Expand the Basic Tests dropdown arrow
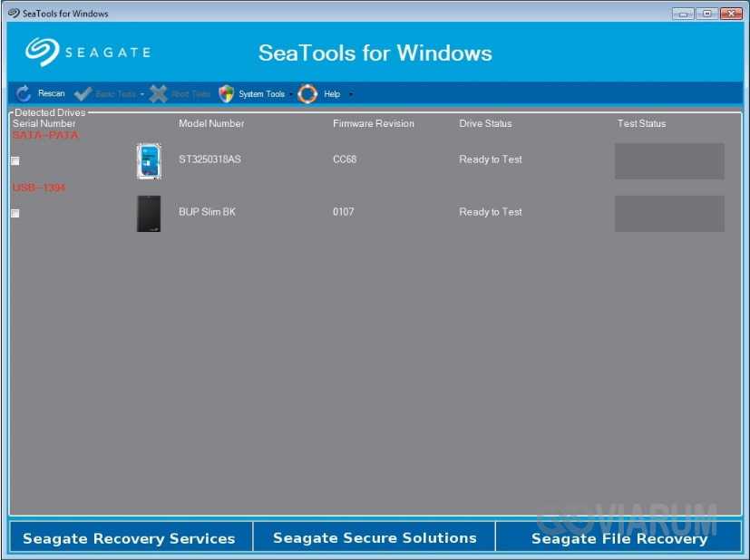The height and width of the screenshot is (560, 750). click(x=142, y=95)
